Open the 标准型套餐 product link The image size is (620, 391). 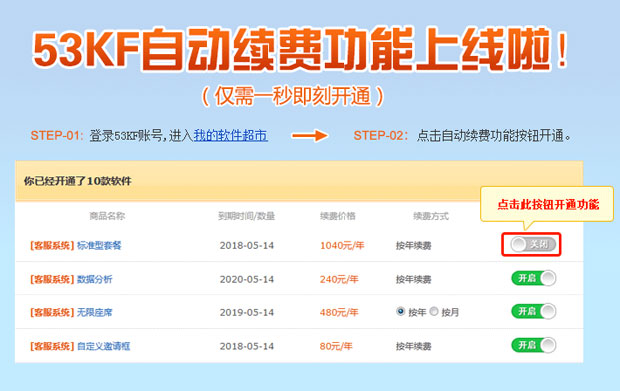tap(99, 246)
